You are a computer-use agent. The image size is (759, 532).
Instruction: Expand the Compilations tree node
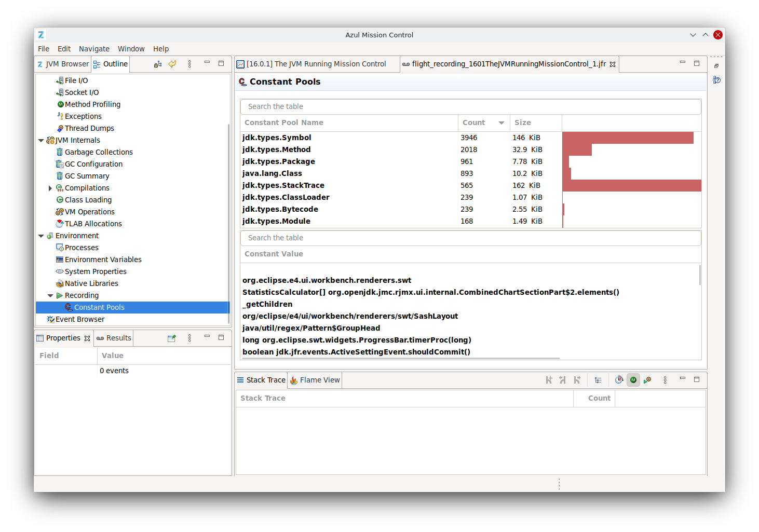(x=50, y=188)
